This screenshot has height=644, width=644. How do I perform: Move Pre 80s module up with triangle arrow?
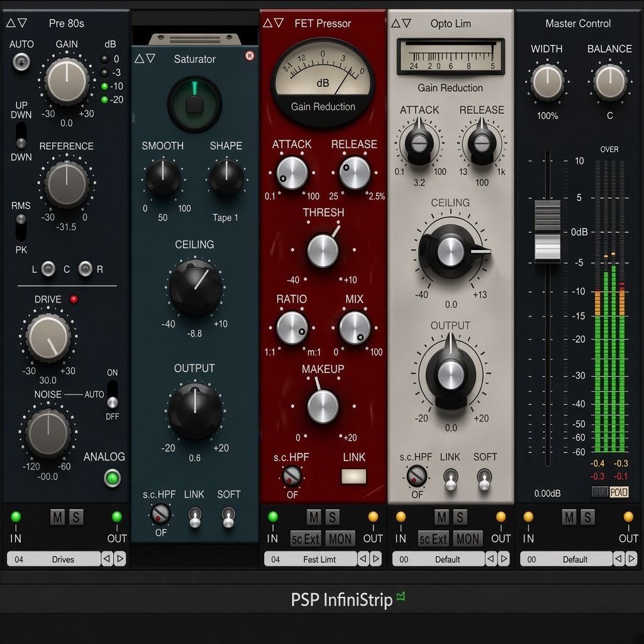tap(11, 23)
